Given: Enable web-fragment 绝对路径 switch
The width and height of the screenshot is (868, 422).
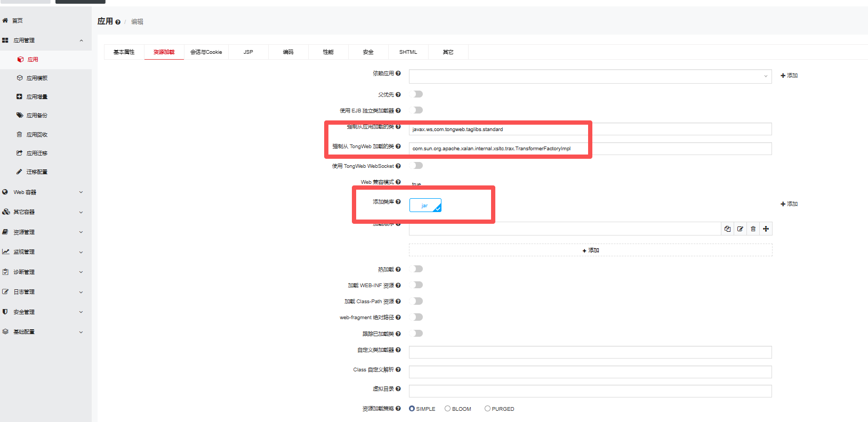Looking at the screenshot, I should (416, 317).
